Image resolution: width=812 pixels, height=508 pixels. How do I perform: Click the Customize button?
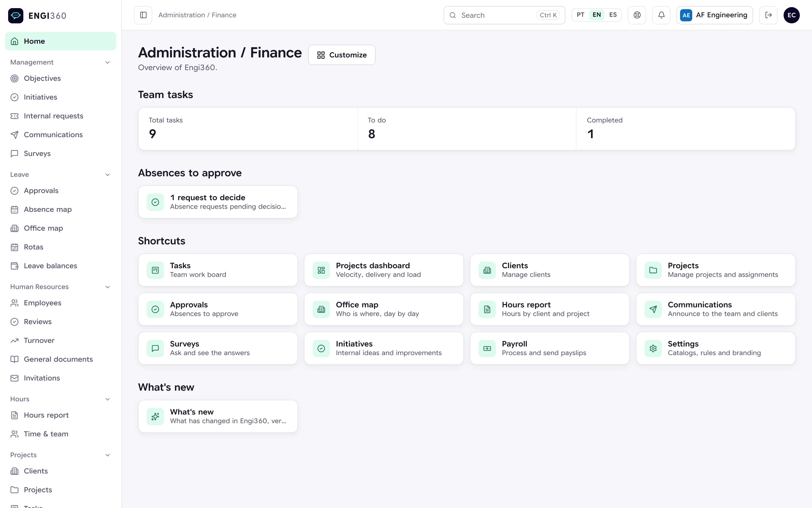point(342,55)
